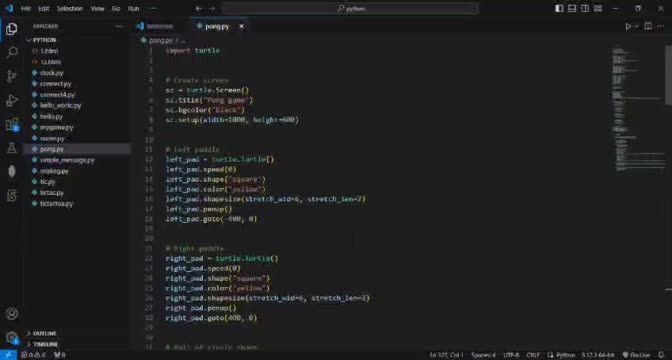Open the Testing flask view
The width and height of the screenshot is (672, 360).
(x=12, y=148)
